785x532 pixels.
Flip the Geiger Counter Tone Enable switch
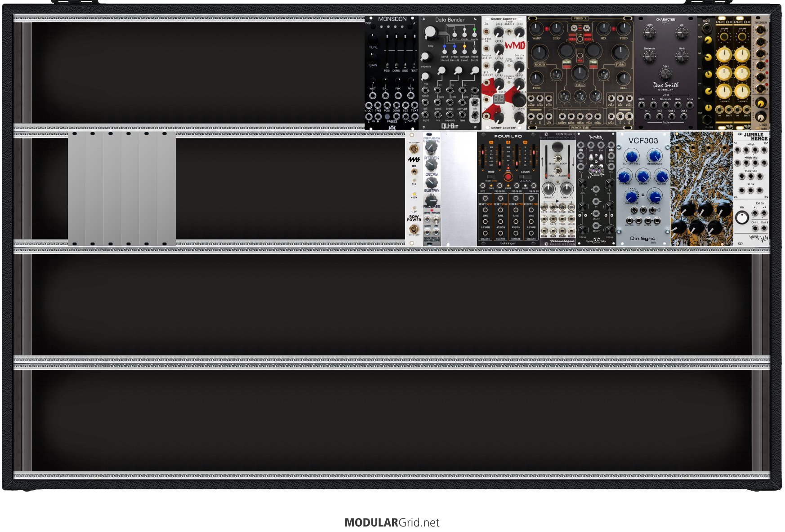pyautogui.click(x=509, y=32)
